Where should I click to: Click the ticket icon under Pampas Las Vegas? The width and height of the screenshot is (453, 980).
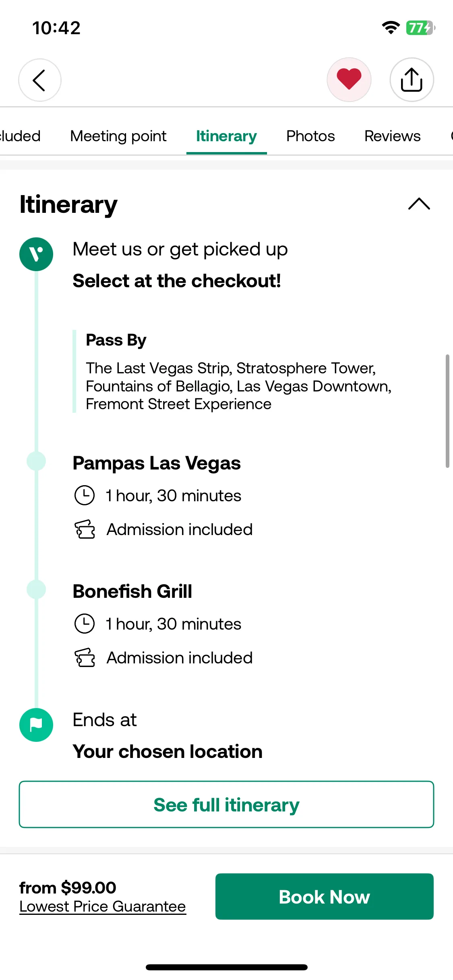pos(85,529)
